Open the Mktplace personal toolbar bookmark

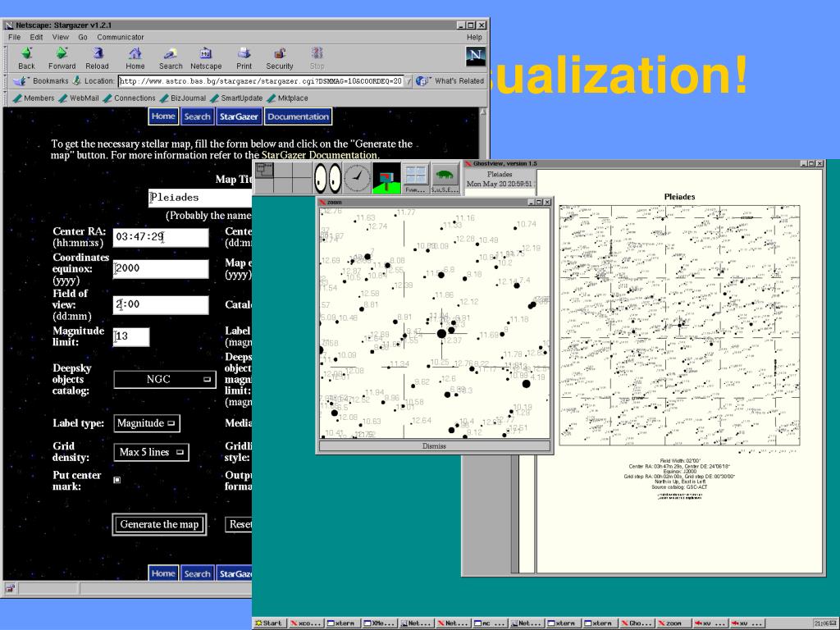pos(287,98)
